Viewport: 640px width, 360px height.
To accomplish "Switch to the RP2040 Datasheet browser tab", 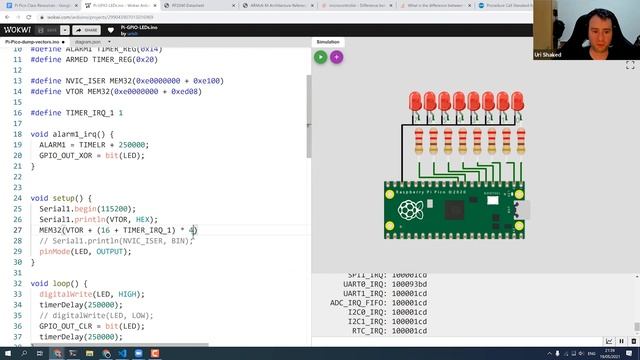I will tap(198, 6).
